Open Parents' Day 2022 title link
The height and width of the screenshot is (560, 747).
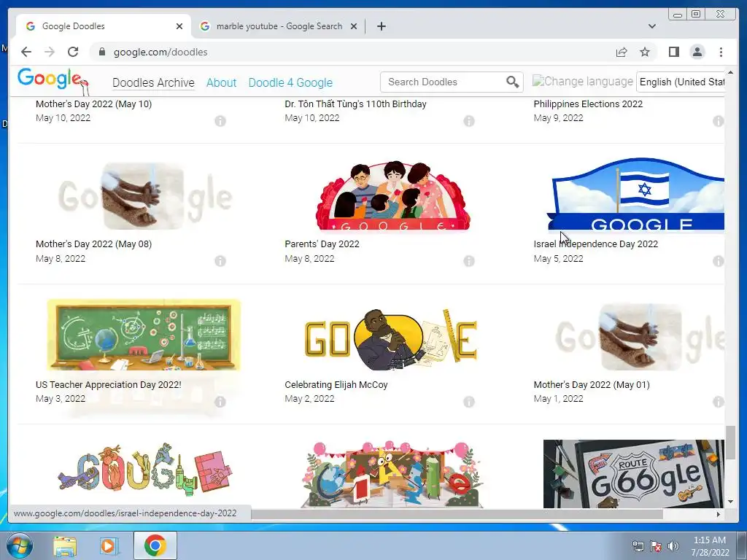coord(322,244)
